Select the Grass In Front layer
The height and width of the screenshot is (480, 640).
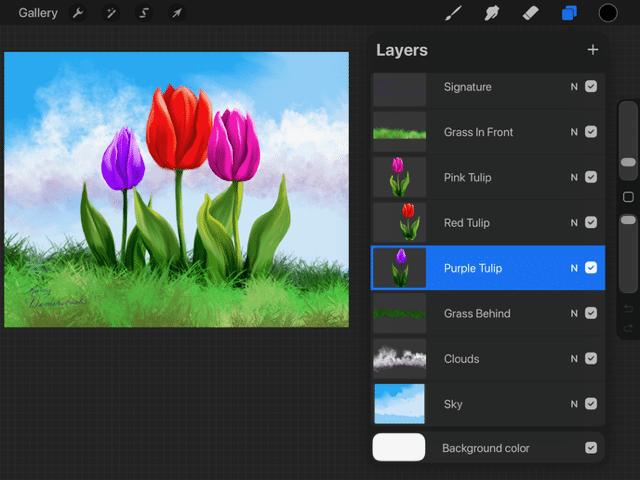(478, 132)
